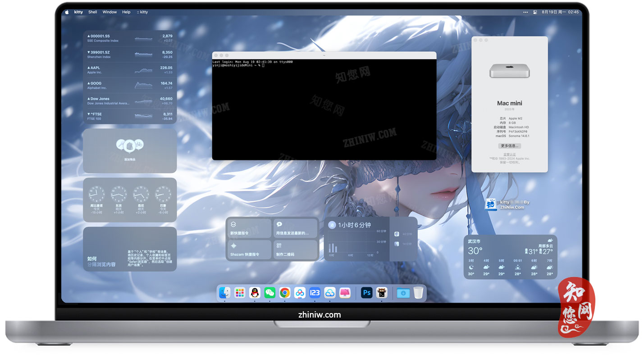Launch QQ penguin app in Dock
The image size is (644, 359).
[x=255, y=293]
